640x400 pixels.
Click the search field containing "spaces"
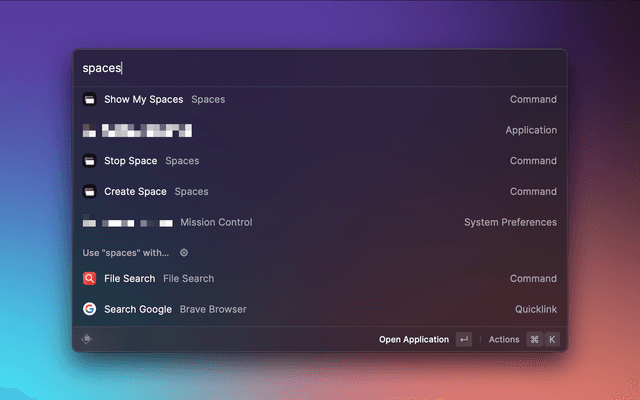(x=320, y=68)
